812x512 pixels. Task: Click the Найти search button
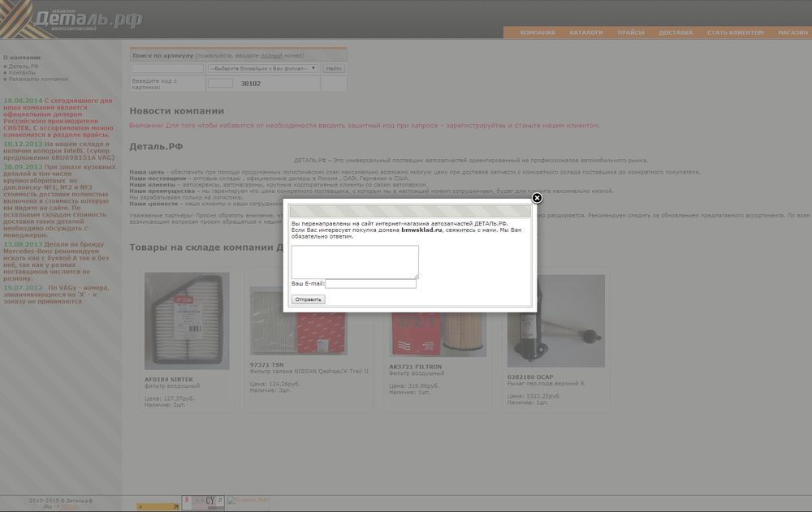tap(334, 68)
